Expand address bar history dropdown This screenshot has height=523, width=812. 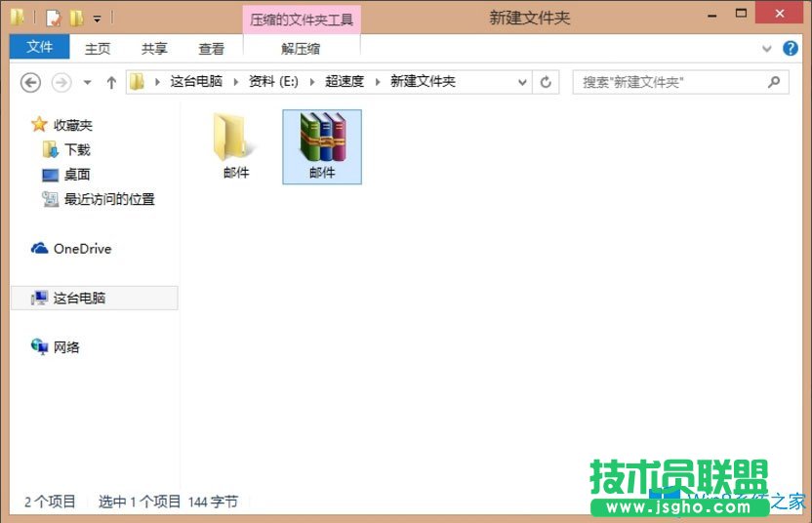pyautogui.click(x=522, y=82)
